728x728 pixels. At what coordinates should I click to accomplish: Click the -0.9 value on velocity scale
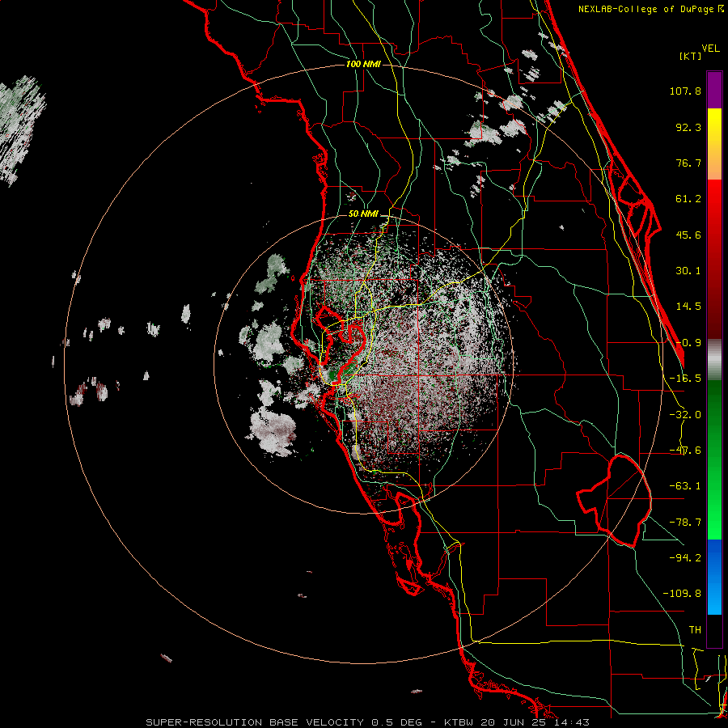688,343
